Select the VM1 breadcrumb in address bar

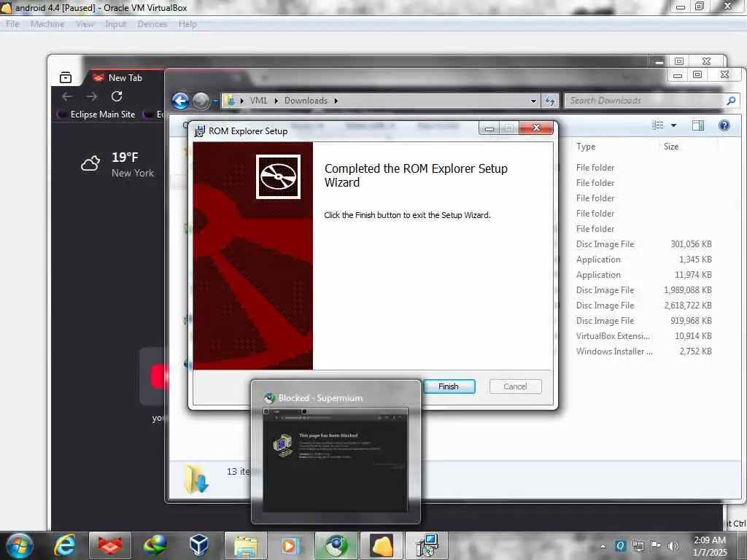[259, 101]
